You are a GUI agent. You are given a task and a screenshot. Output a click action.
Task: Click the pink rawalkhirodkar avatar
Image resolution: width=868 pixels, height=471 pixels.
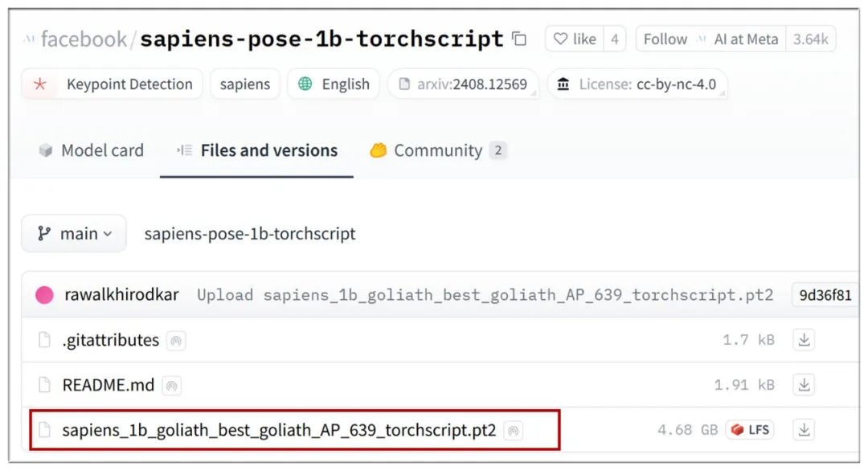point(44,295)
